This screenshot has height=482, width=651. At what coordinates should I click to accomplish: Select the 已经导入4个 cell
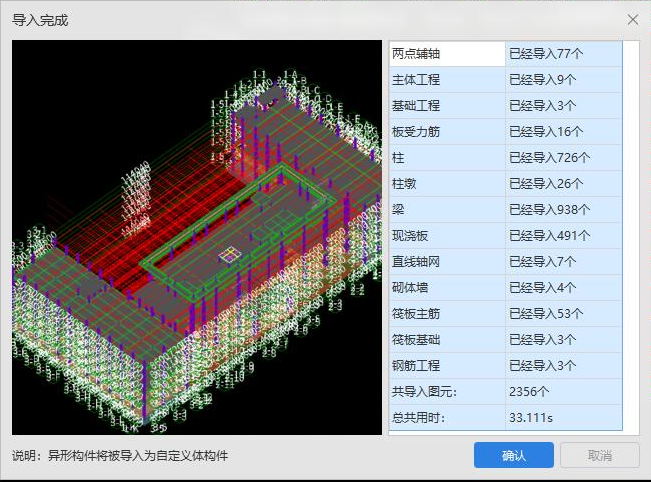pyautogui.click(x=564, y=288)
